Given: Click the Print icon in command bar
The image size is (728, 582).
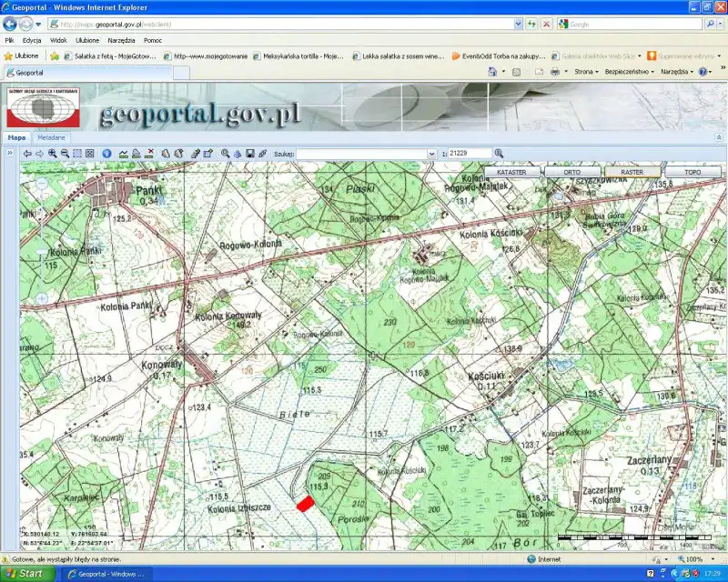Looking at the screenshot, I should point(555,72).
